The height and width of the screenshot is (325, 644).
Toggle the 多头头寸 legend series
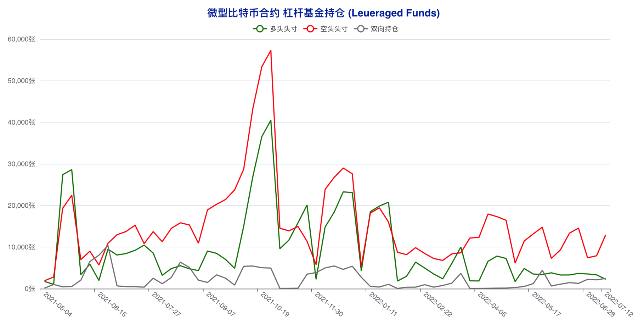[x=275, y=29]
